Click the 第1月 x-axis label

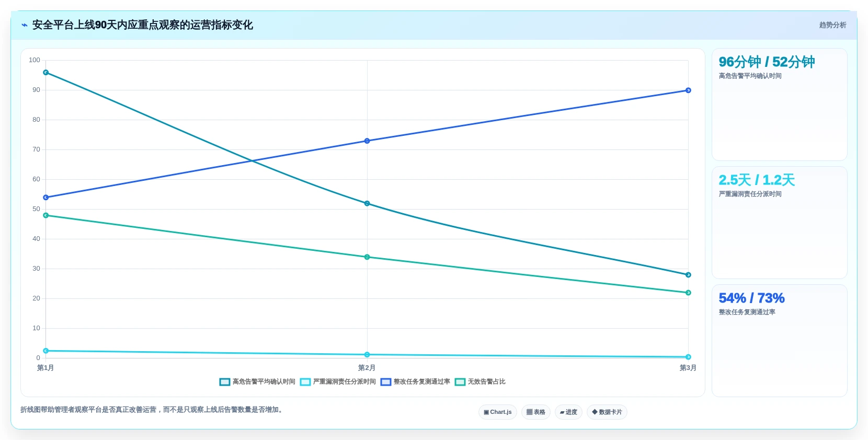coord(45,368)
